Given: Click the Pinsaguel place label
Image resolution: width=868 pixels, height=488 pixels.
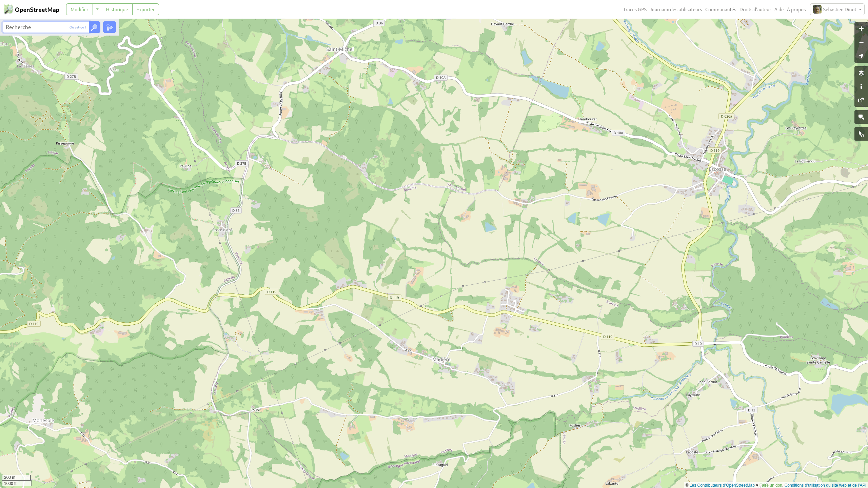Looking at the screenshot, I should [440, 465].
